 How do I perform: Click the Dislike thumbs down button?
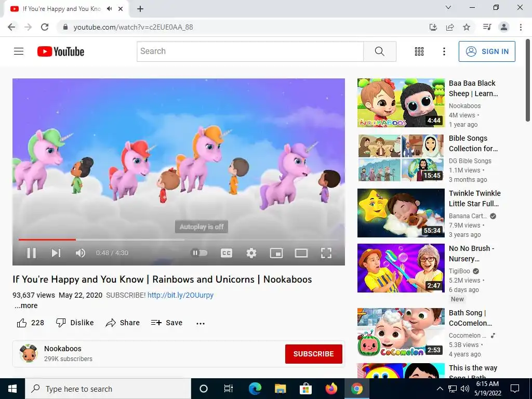[x=75, y=323]
